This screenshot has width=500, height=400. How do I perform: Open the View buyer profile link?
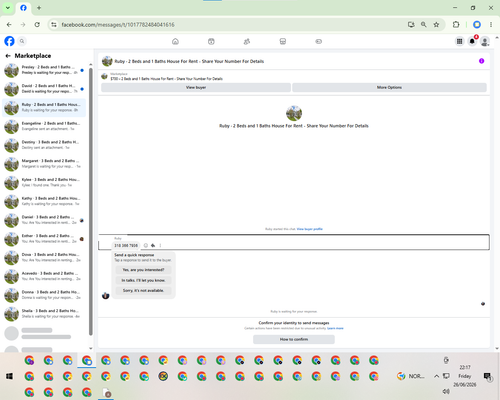310,229
